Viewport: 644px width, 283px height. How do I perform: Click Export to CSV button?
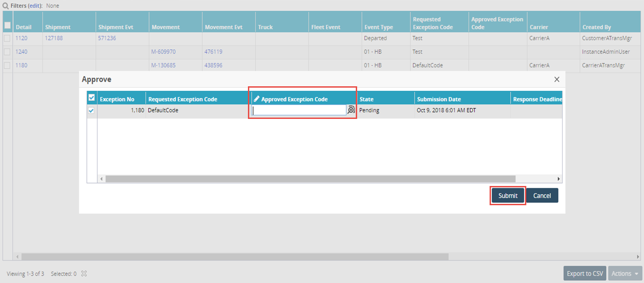pos(585,274)
